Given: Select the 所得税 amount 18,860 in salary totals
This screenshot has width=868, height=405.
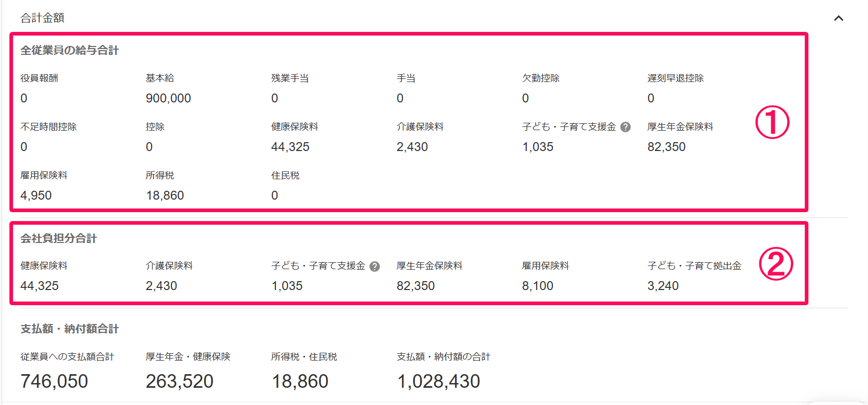Looking at the screenshot, I should point(165,195).
